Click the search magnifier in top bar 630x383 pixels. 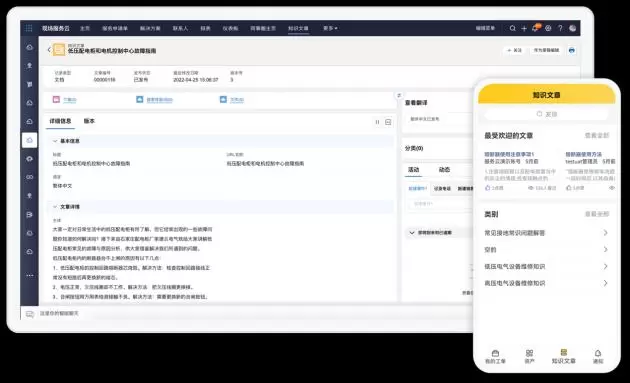(x=513, y=29)
